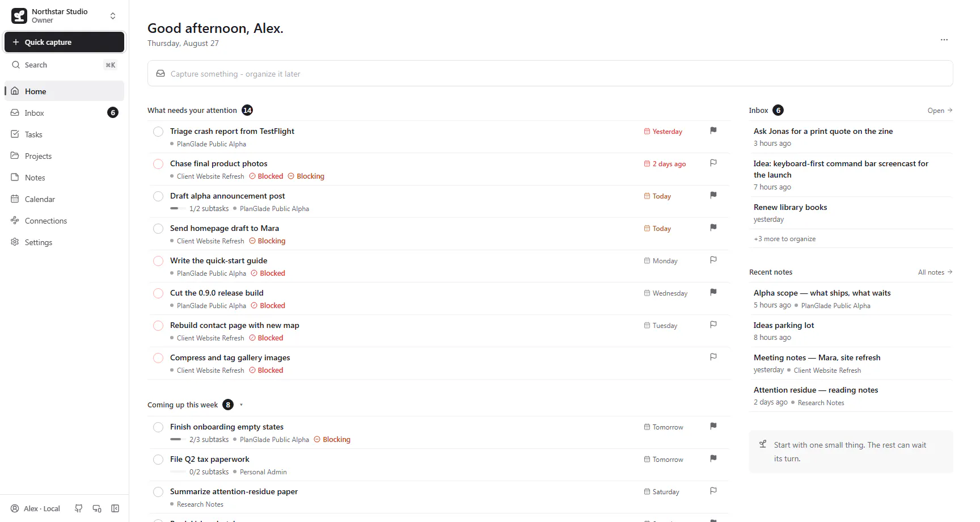Click the Alex account avatar icon

(15, 508)
